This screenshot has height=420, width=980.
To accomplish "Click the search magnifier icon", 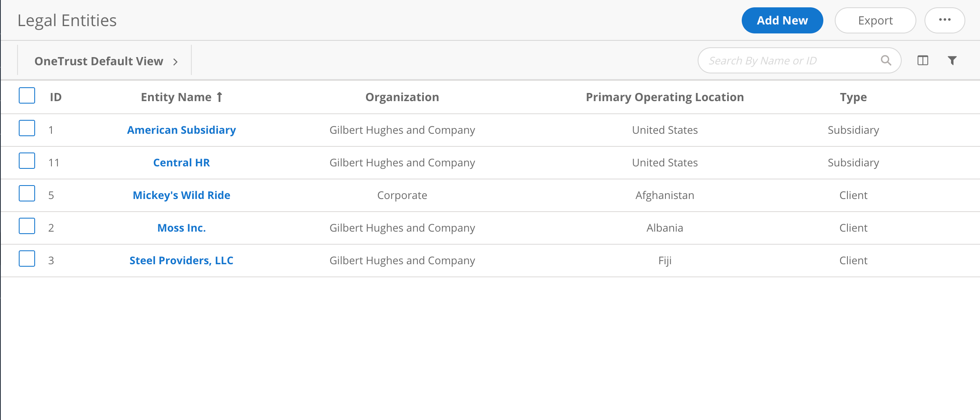I will click(x=886, y=60).
